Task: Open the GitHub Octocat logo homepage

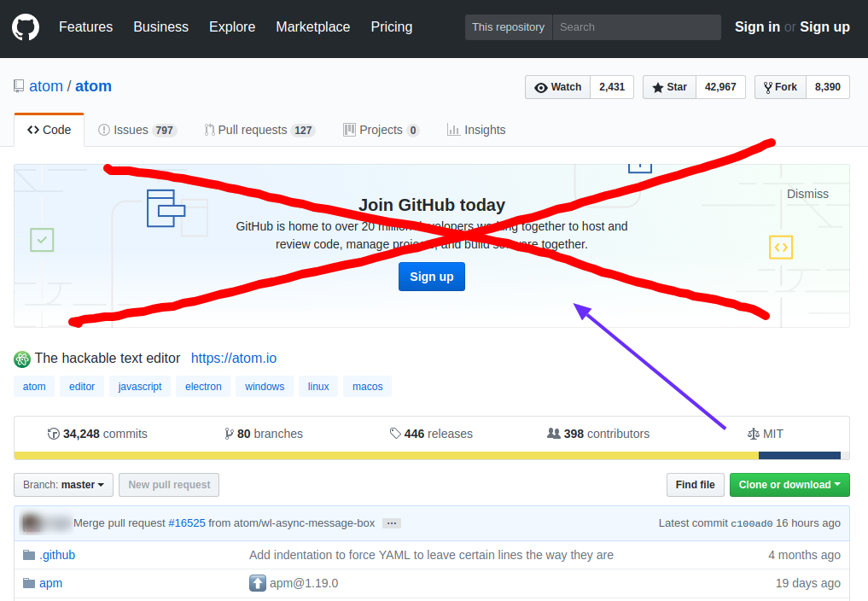Action: (26, 27)
